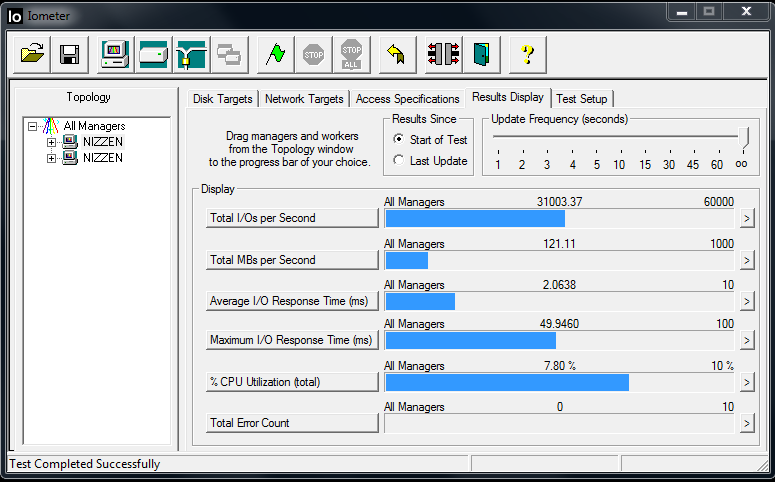Set update frequency to 1 on slider
Image resolution: width=775 pixels, height=482 pixels.
pyautogui.click(x=498, y=165)
